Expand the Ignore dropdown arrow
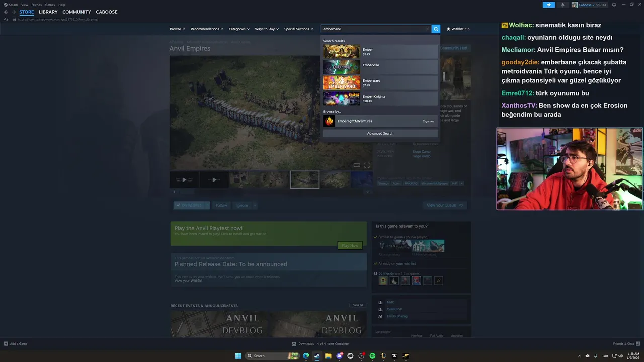The height and width of the screenshot is (362, 644). (255, 205)
